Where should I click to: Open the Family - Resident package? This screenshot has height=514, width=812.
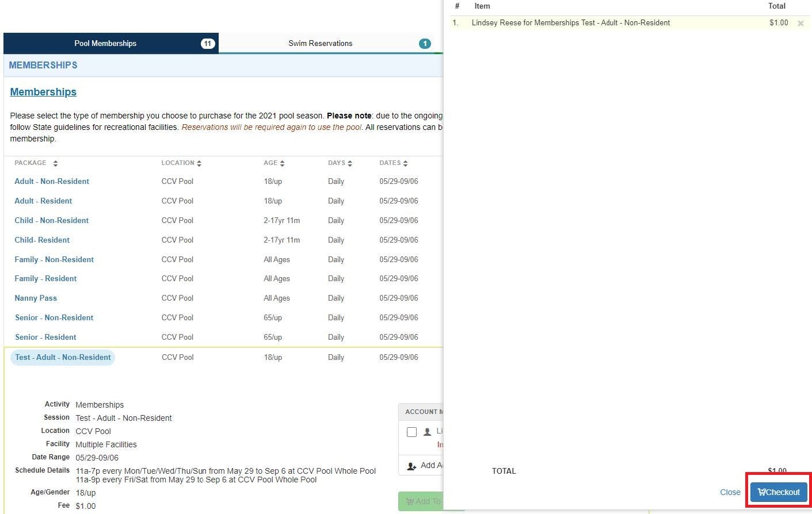[x=45, y=279]
